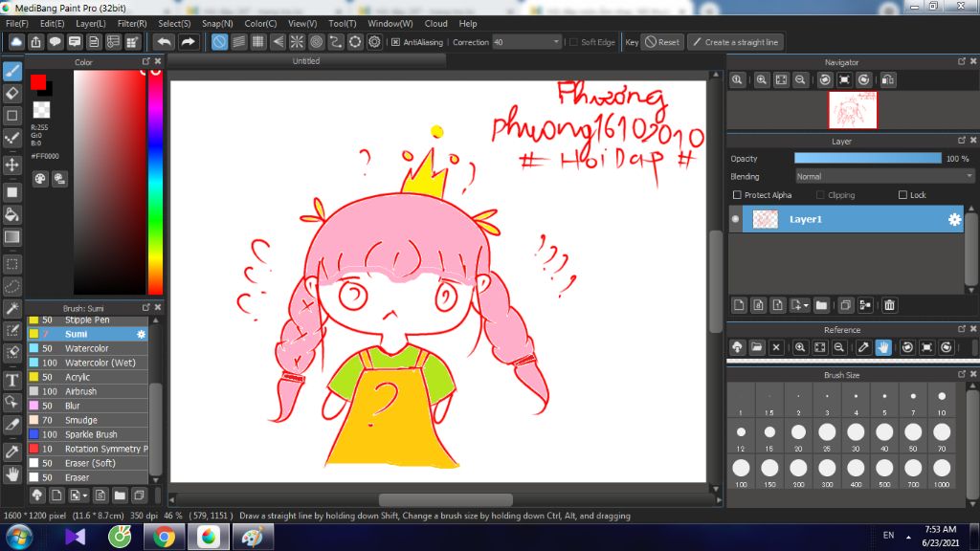
Task: Select the Eraser (Soft) brush
Action: (x=87, y=464)
